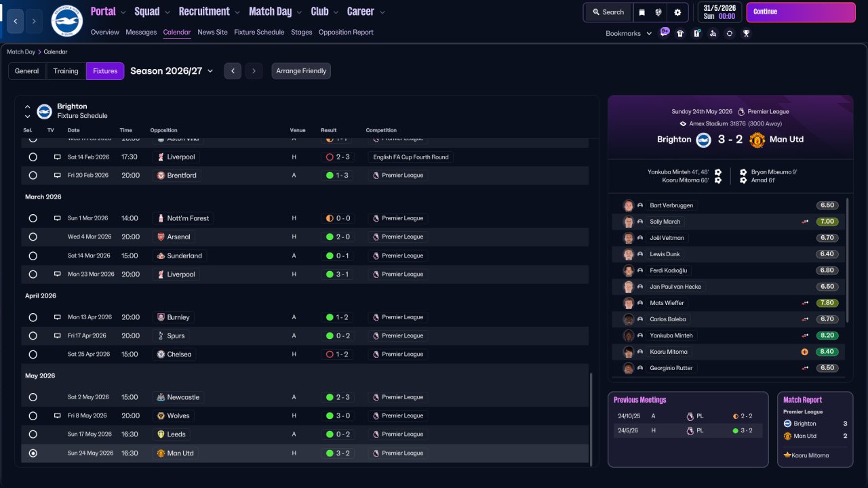
Task: Select the Nott'm Forest fixture radio button
Action: [33, 218]
